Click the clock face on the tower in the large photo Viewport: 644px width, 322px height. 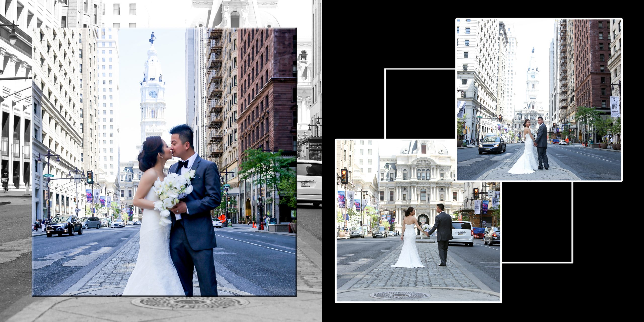click(x=153, y=94)
